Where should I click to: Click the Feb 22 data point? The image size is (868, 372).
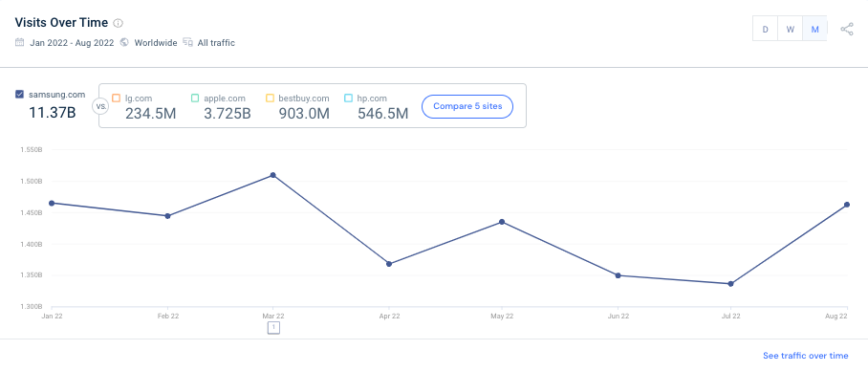[x=167, y=216]
